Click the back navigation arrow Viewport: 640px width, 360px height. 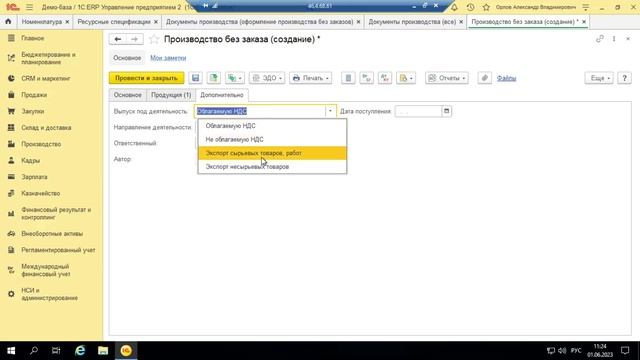[118, 39]
